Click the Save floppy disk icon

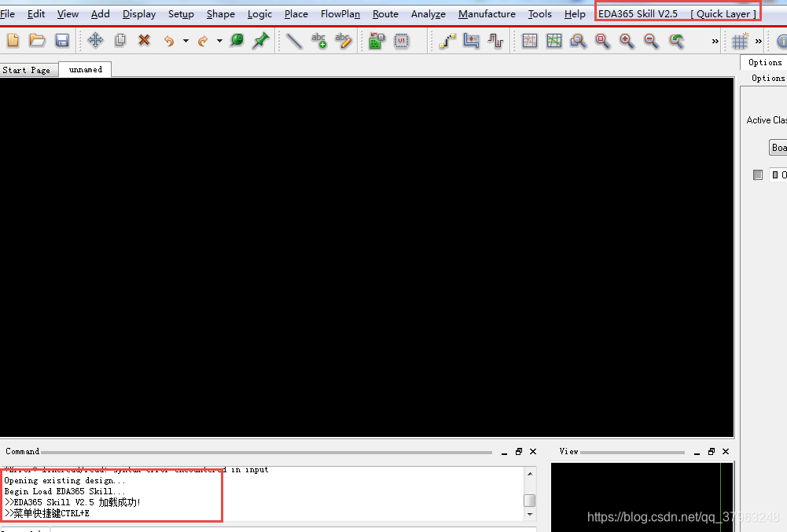(x=62, y=41)
